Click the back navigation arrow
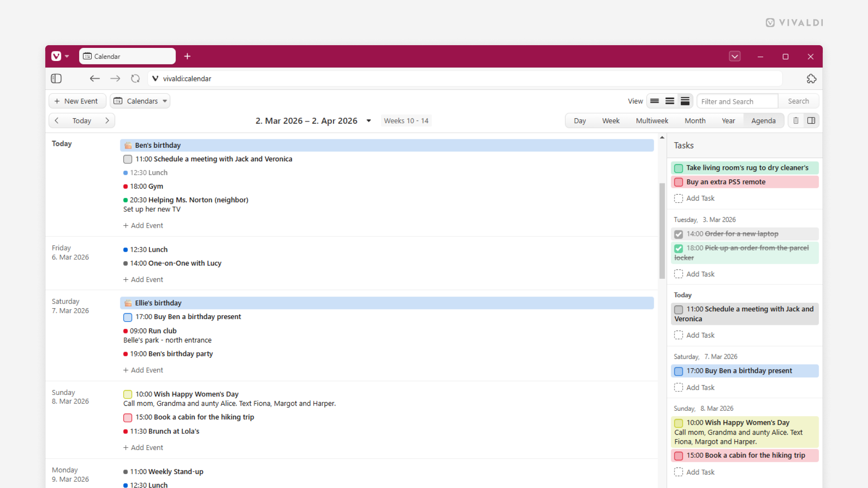Screen dimensions: 868x488 coord(94,78)
